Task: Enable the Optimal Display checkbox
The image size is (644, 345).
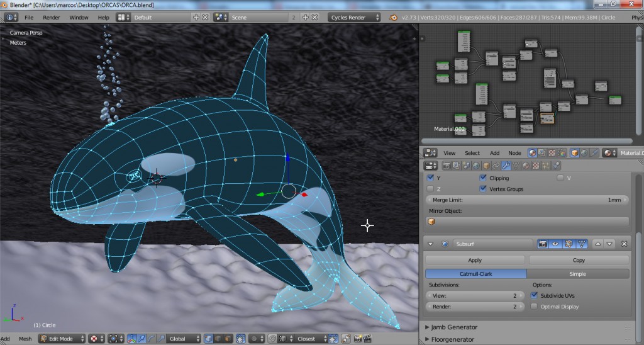Action: tap(535, 307)
